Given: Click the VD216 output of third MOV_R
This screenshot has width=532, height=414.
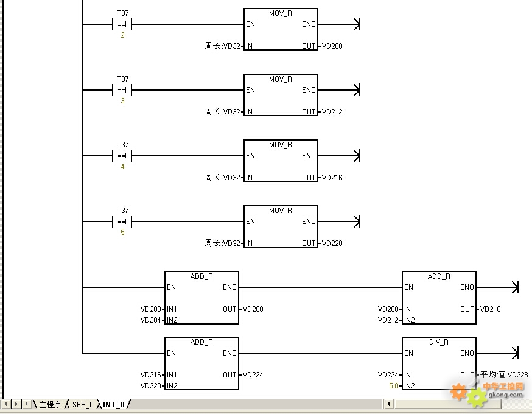Looking at the screenshot, I should coord(332,178).
